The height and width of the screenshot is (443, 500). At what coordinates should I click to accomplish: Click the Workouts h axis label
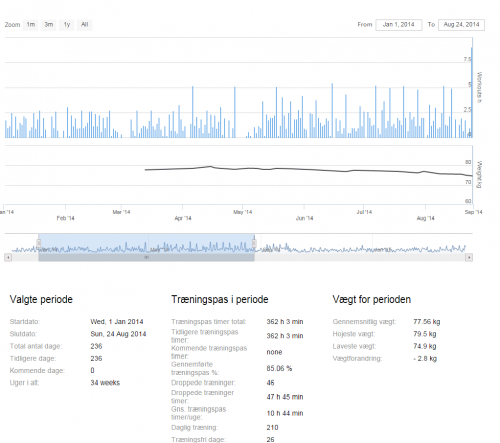click(479, 87)
